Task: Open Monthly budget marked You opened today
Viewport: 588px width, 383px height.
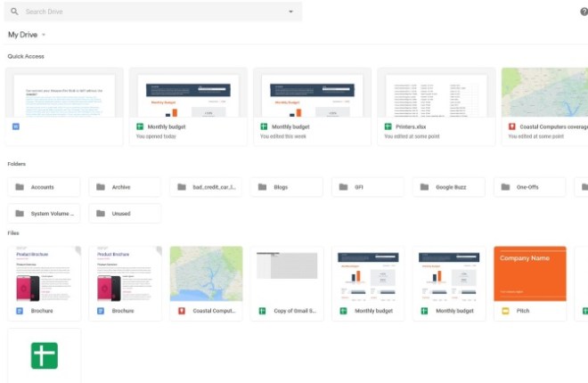Action: click(x=188, y=107)
